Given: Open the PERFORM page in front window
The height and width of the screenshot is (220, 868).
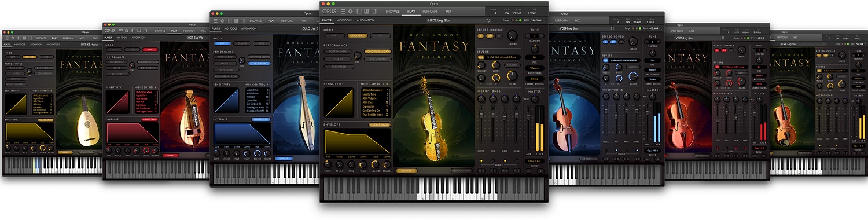Looking at the screenshot, I should coord(429,11).
